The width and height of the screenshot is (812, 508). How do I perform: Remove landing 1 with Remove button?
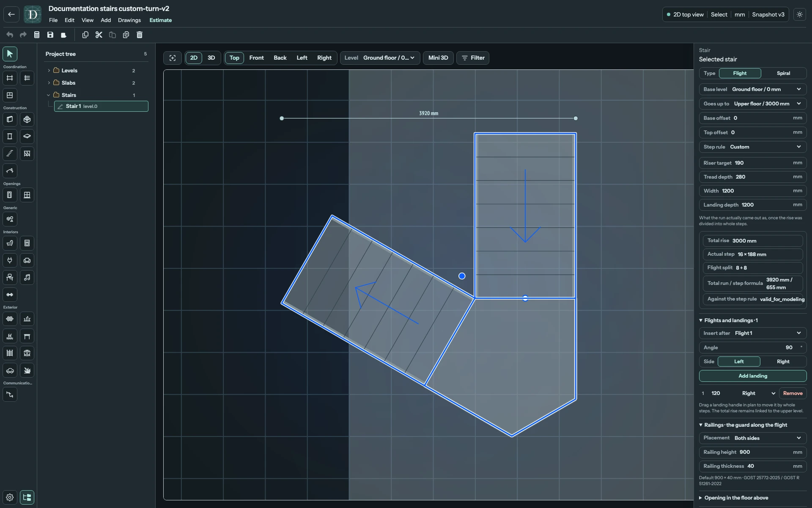click(x=793, y=393)
